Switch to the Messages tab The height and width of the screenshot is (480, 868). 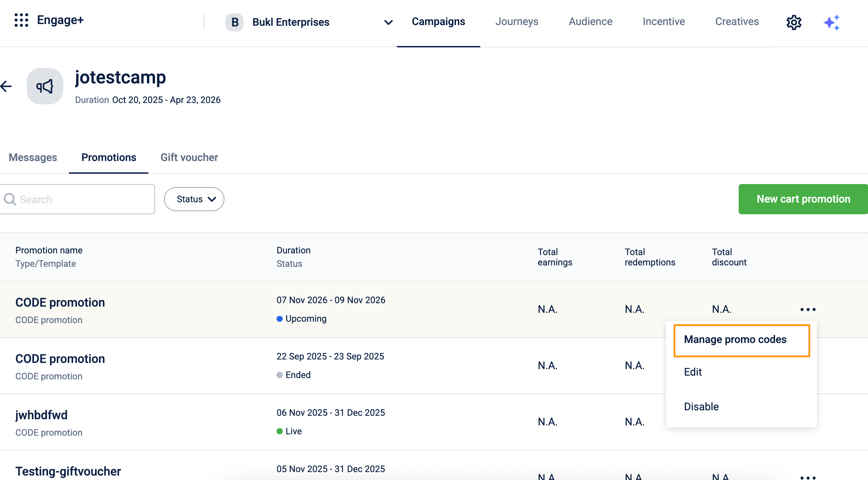[33, 157]
